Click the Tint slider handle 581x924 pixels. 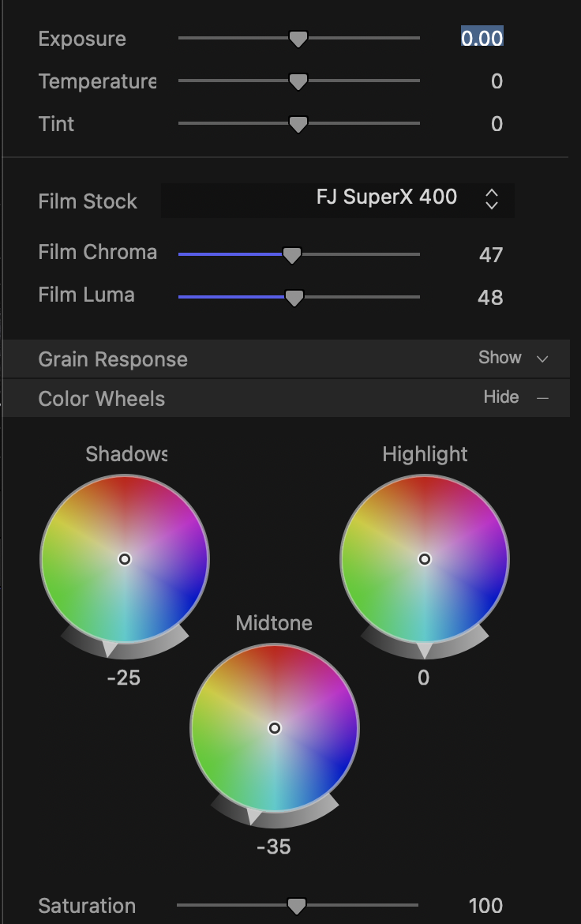298,124
